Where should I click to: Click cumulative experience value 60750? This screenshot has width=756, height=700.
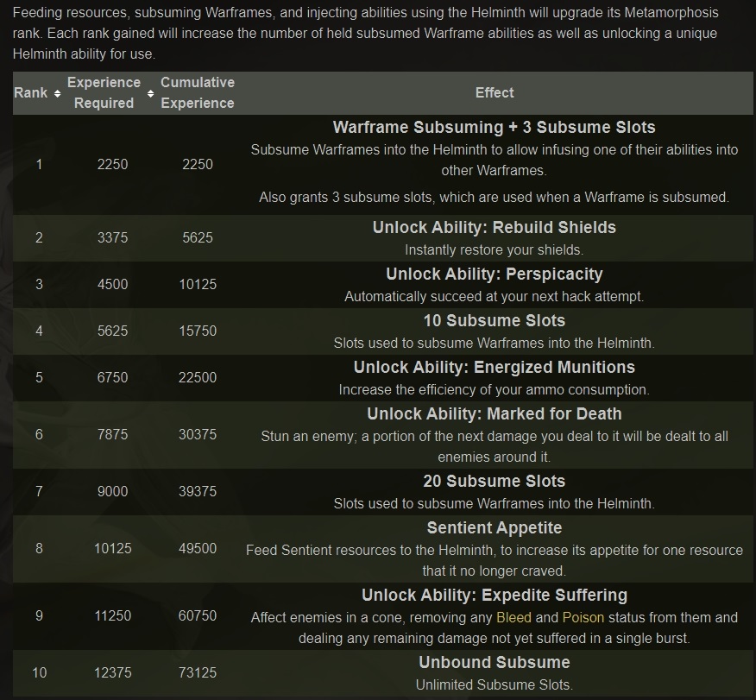(x=198, y=615)
